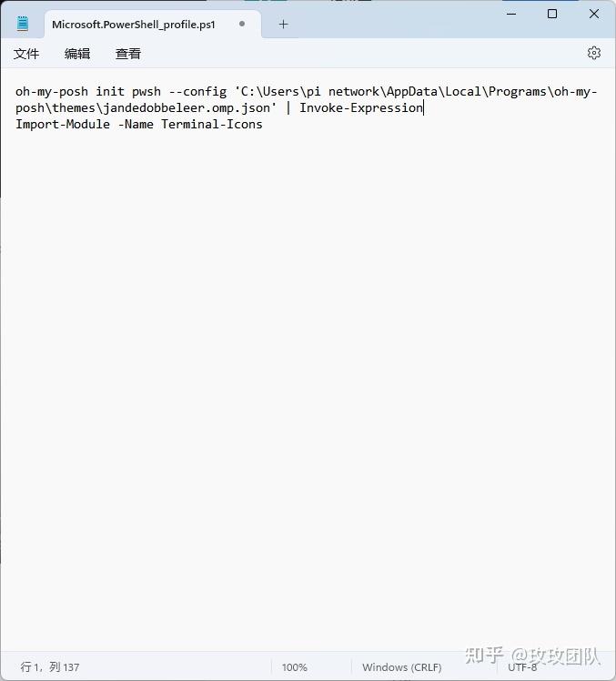616x681 pixels.
Task: Add a new tab with plus icon
Action: point(283,25)
